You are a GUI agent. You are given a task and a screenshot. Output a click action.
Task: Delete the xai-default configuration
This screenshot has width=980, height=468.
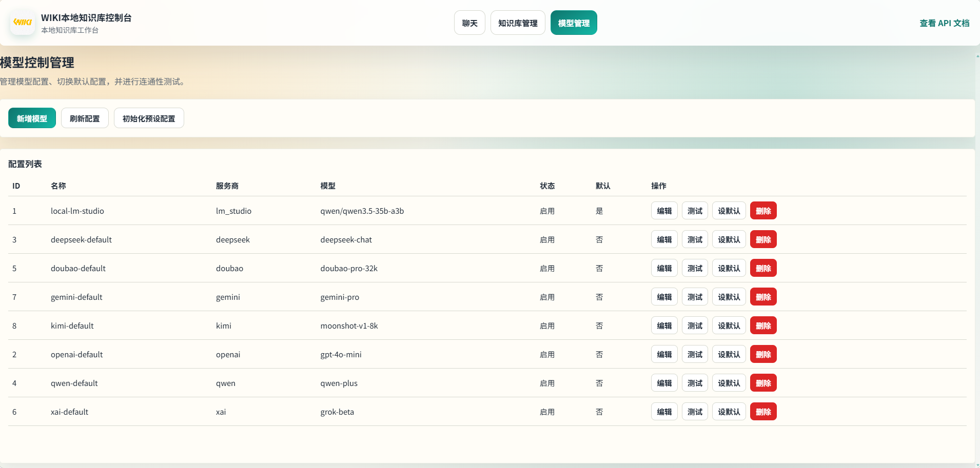(763, 412)
